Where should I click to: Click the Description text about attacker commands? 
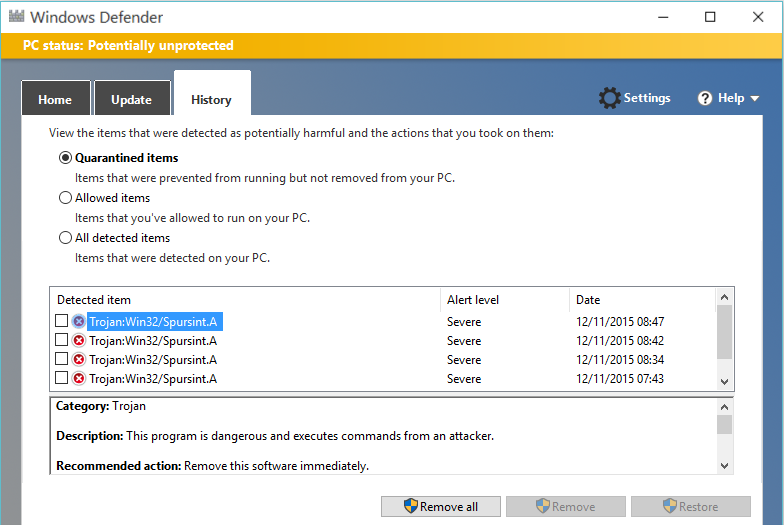[x=275, y=436]
